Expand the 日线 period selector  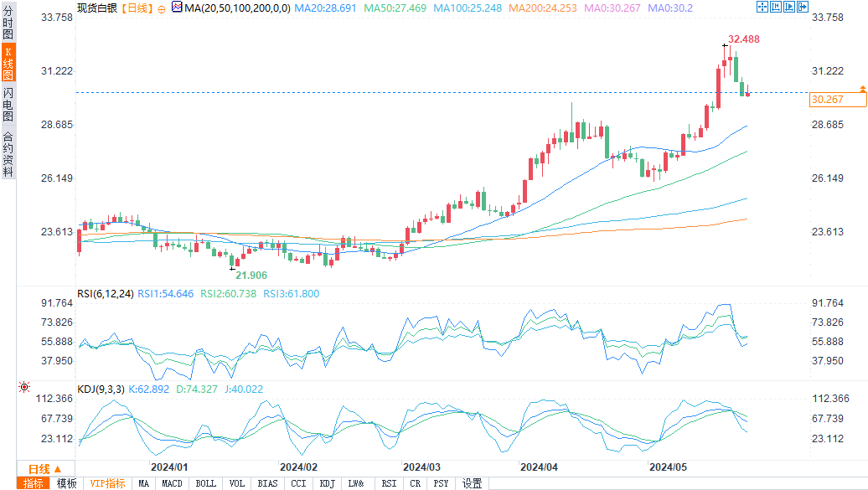(x=45, y=469)
